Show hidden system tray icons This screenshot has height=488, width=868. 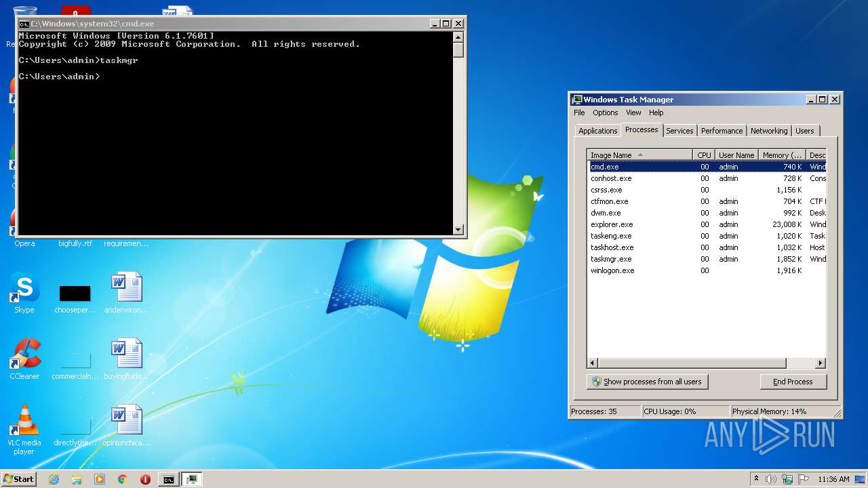[x=756, y=479]
